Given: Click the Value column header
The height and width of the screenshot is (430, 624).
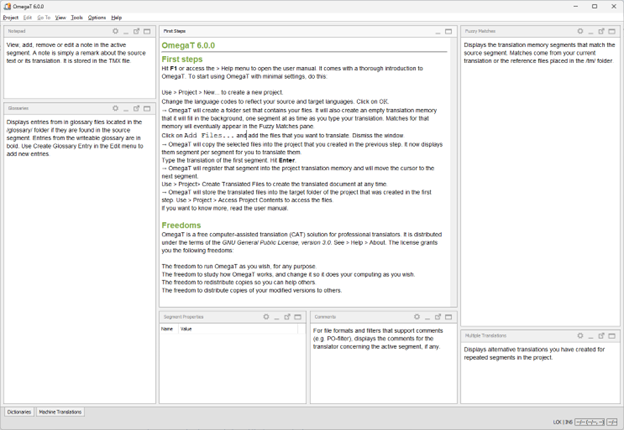Looking at the screenshot, I should [x=238, y=329].
